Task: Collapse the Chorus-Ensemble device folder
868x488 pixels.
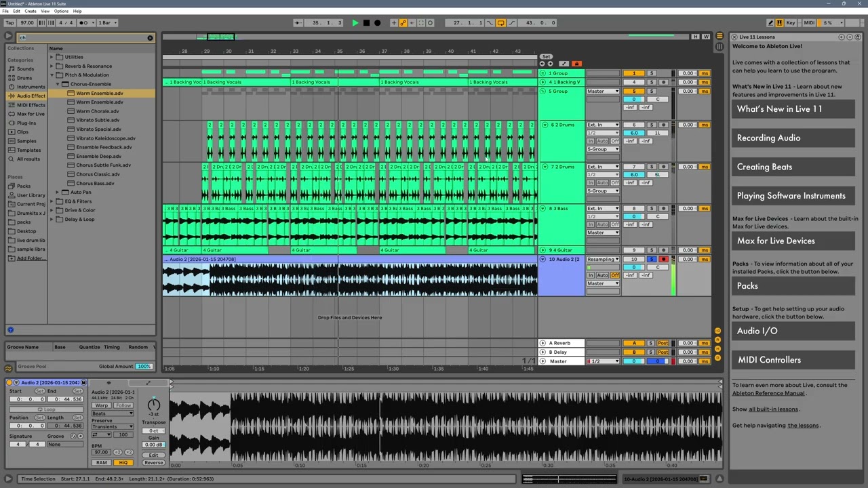Action: pos(58,84)
